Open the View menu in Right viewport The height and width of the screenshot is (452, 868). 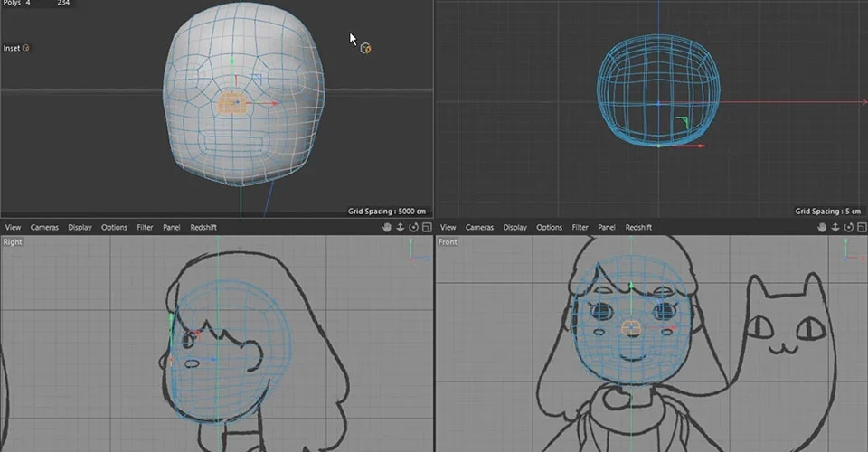pos(13,228)
